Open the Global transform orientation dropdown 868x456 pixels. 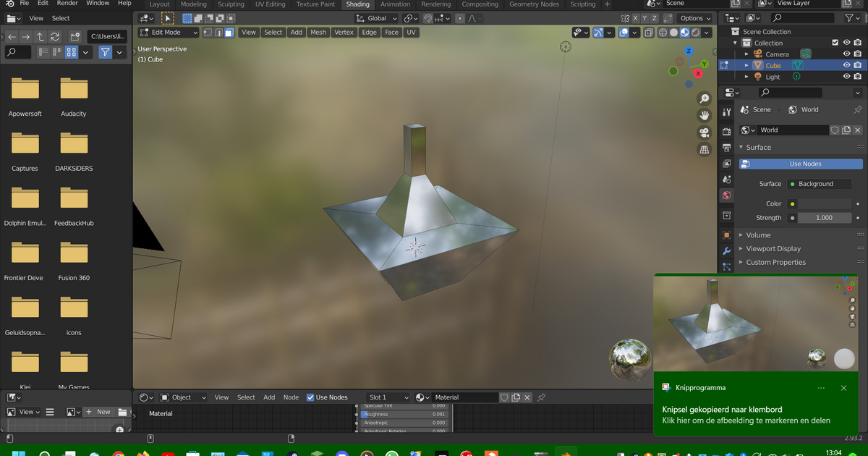pyautogui.click(x=376, y=18)
